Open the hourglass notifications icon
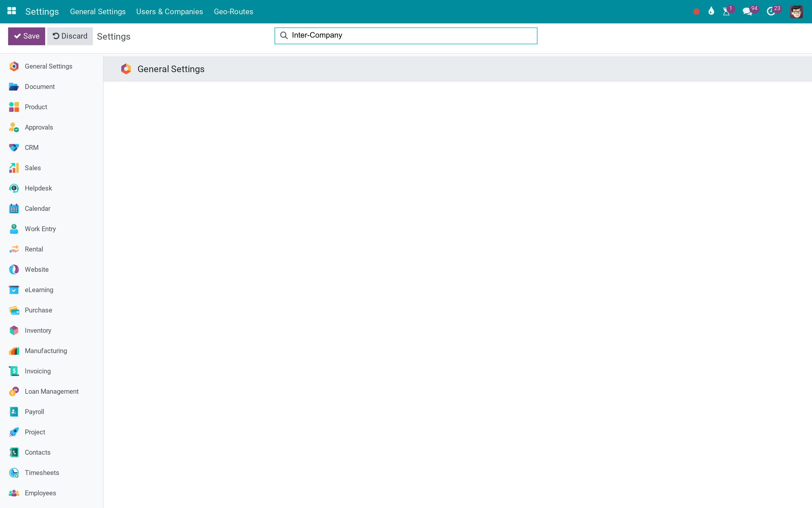 726,11
